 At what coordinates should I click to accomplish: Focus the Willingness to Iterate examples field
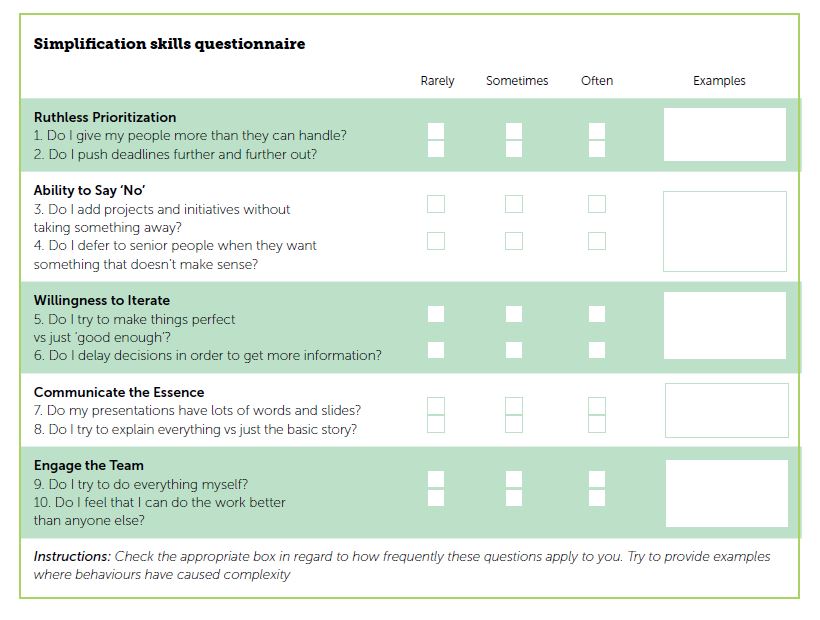(x=725, y=325)
